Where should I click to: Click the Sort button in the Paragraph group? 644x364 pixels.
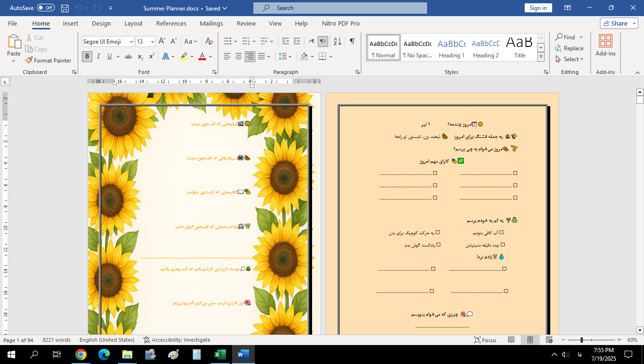point(337,41)
